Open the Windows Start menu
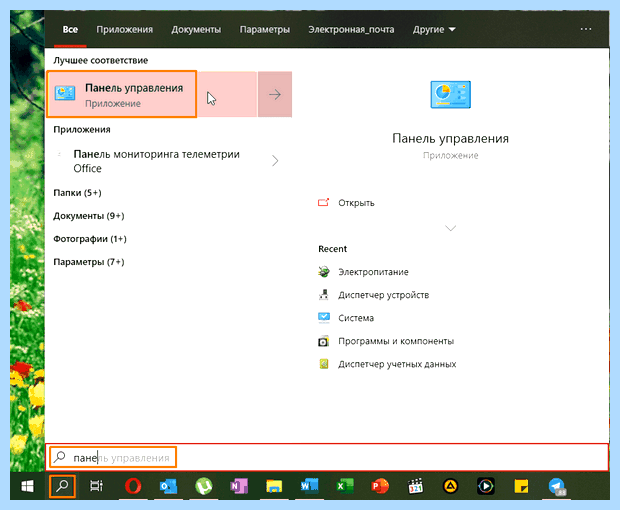Viewport: 620px width, 510px height. (x=27, y=486)
